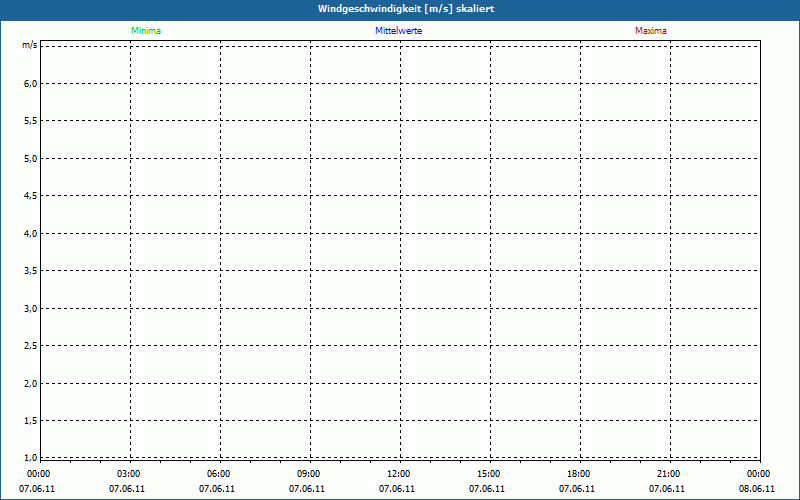Click the 1,0 y-axis value

(x=31, y=457)
